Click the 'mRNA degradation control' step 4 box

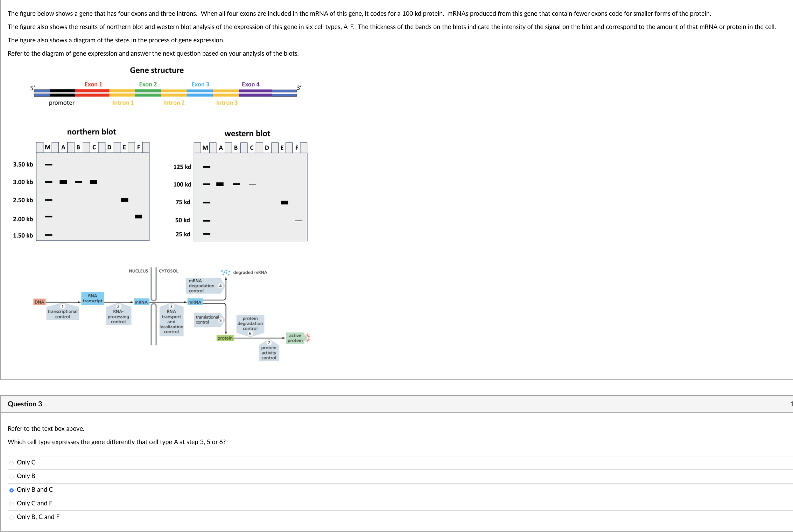coord(205,286)
